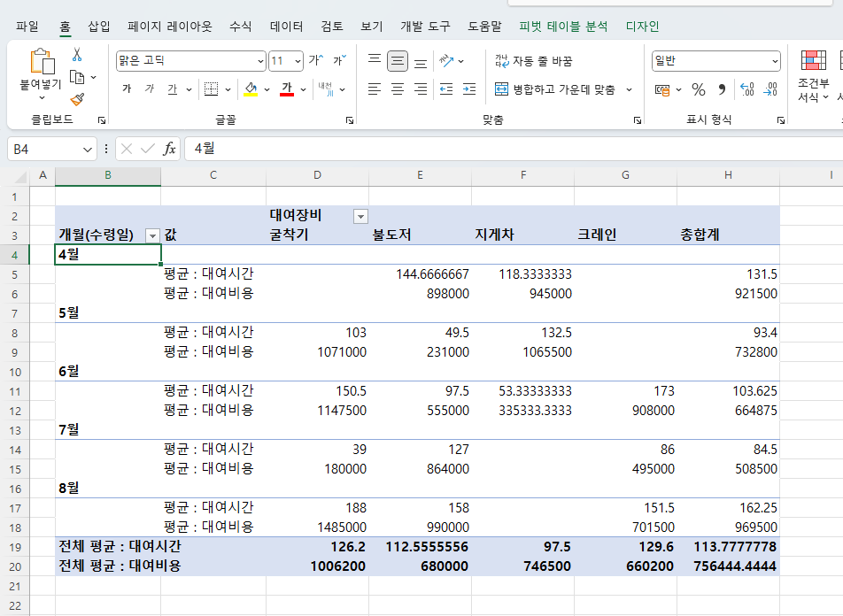Click the Paste clipboard icon
The image size is (843, 616).
coord(42,62)
